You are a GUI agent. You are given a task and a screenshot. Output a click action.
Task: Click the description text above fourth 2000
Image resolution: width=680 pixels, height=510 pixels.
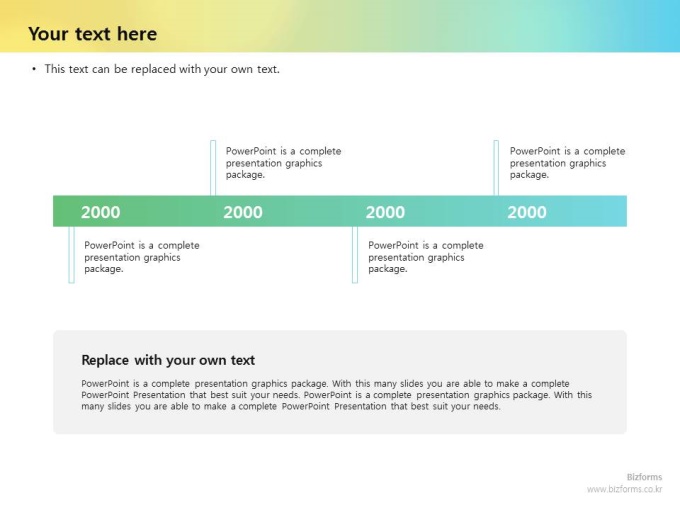567,163
